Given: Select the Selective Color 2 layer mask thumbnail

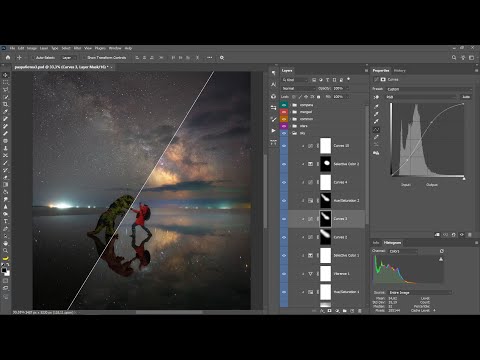Looking at the screenshot, I should [x=326, y=164].
